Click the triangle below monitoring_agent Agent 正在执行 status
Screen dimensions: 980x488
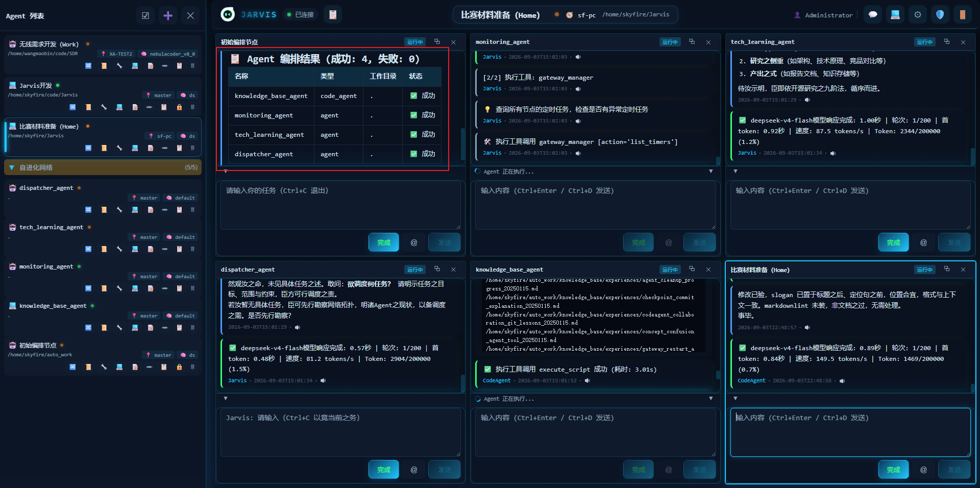(711, 172)
